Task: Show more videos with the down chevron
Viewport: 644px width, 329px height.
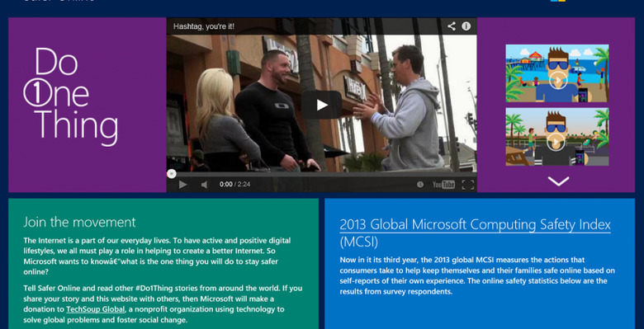Action: point(558,181)
